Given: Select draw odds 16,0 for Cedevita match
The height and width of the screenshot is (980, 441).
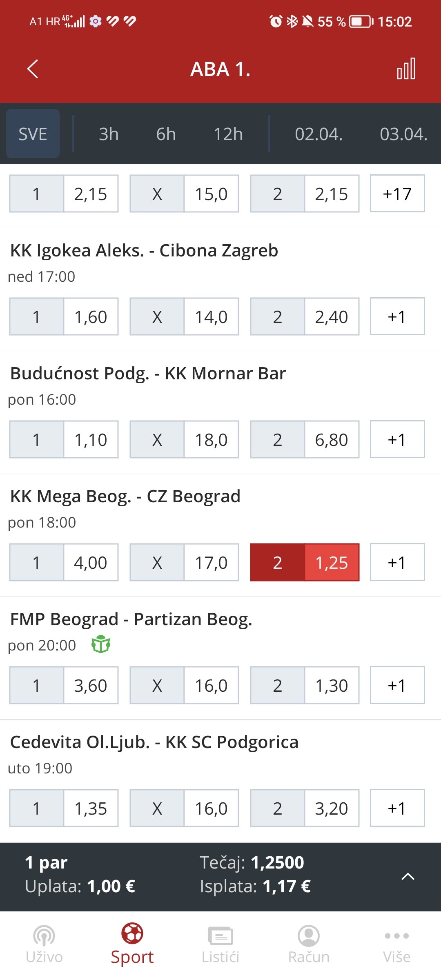Looking at the screenshot, I should point(184,808).
